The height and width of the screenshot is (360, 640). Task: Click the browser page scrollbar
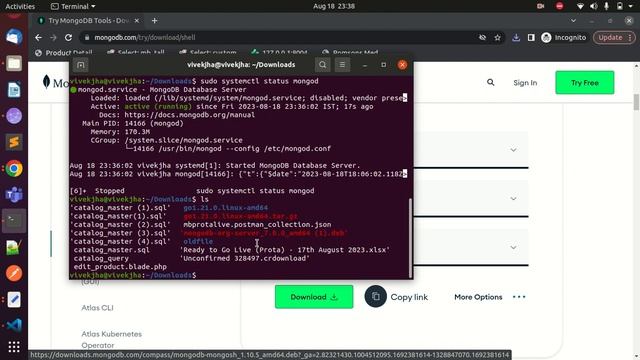click(x=636, y=102)
